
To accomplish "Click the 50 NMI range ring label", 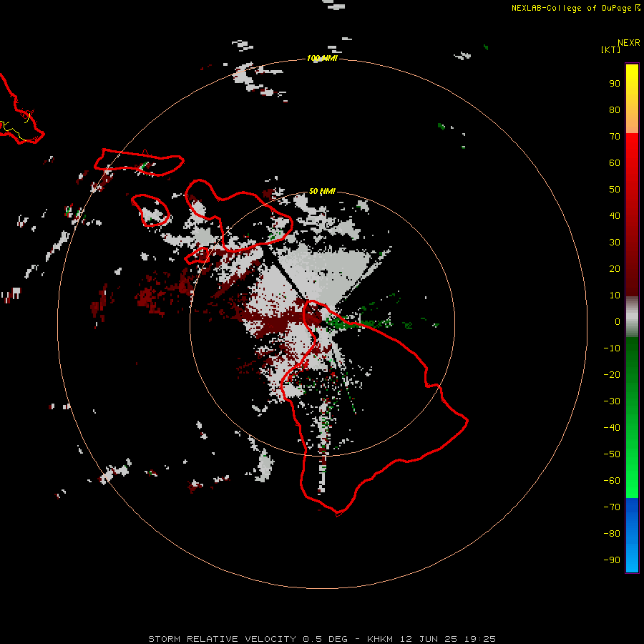I will pyautogui.click(x=322, y=191).
